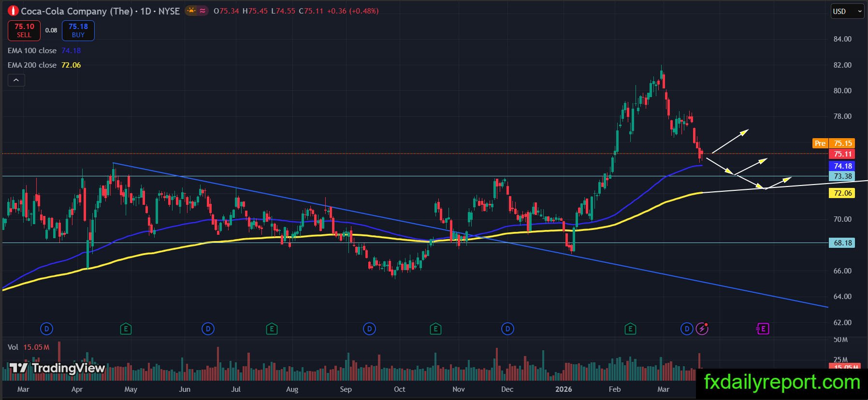Select the EMA 200 close legend entry

click(44, 65)
